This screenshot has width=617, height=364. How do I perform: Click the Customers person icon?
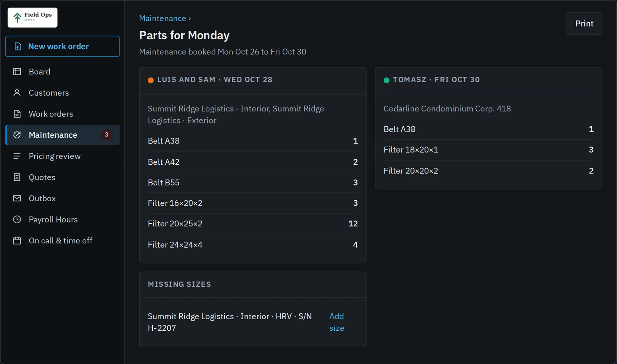point(17,93)
